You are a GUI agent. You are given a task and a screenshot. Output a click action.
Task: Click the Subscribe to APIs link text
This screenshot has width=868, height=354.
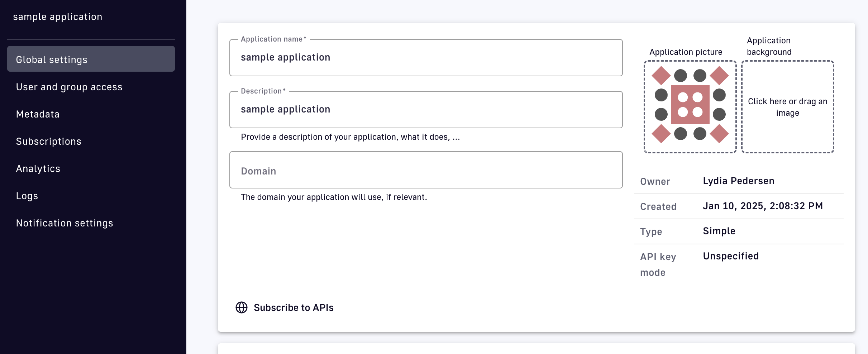tap(294, 307)
